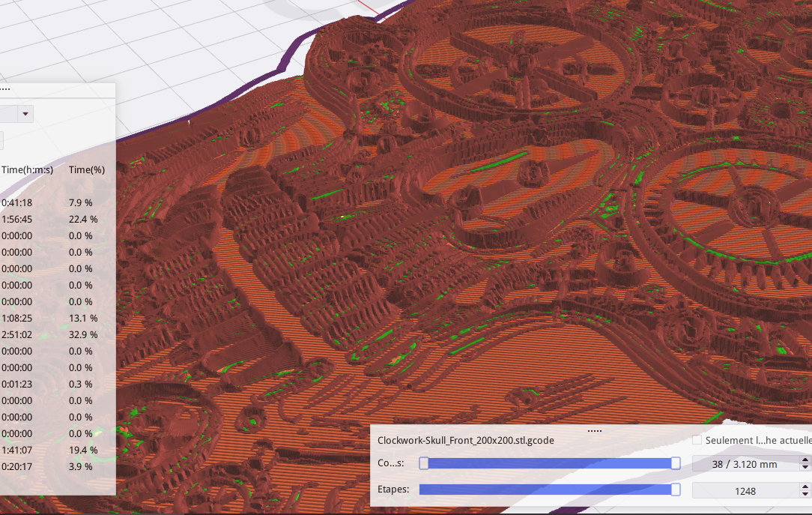Increment the 1248 steps value with the up arrow
This screenshot has width=812, height=515.
pos(806,487)
